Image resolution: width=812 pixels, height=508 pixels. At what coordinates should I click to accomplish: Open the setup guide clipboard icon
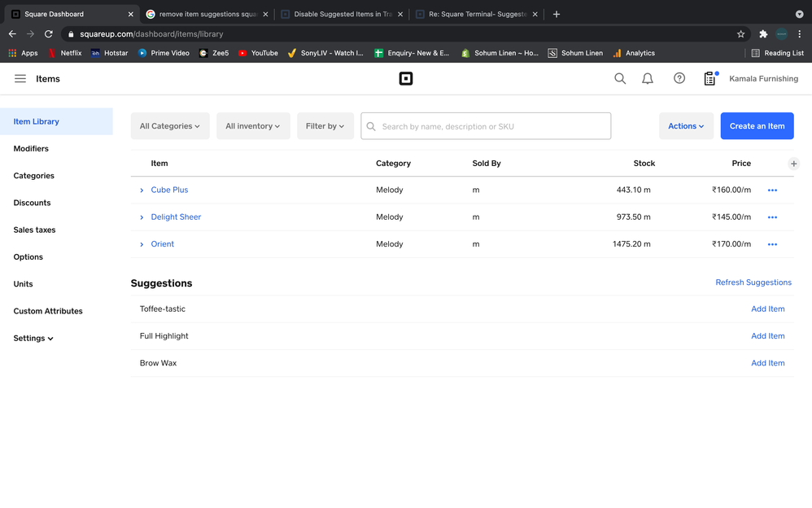point(709,79)
